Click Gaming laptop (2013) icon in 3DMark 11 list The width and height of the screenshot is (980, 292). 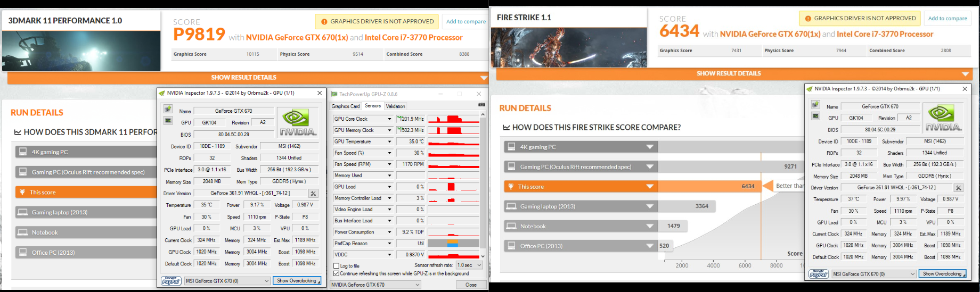click(22, 212)
